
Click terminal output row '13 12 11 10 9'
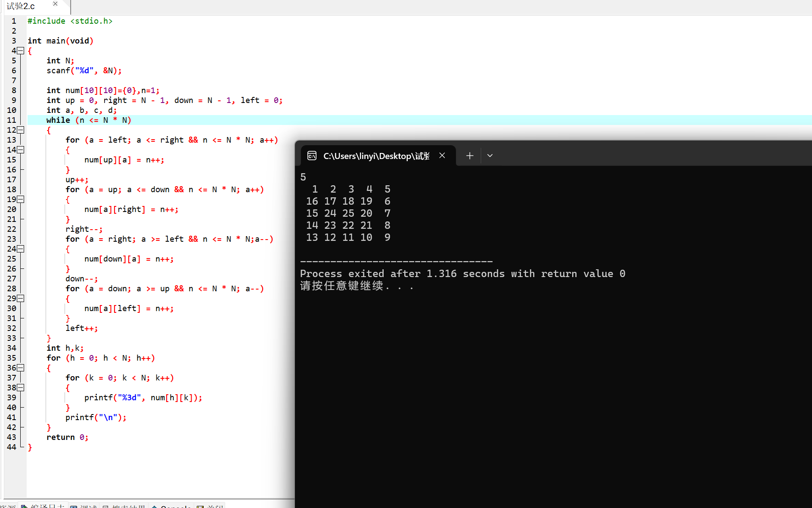pos(348,237)
